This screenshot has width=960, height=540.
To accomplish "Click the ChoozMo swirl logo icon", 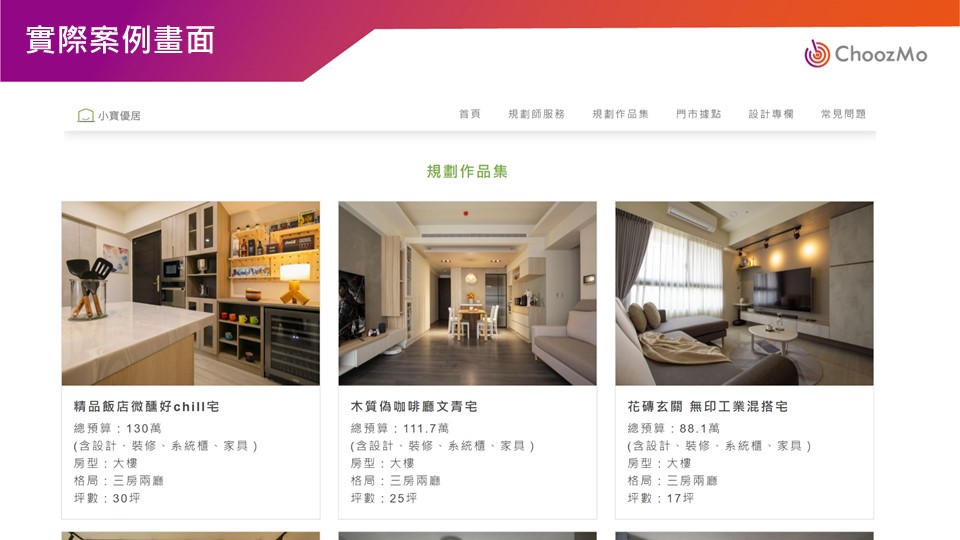I will click(x=817, y=54).
